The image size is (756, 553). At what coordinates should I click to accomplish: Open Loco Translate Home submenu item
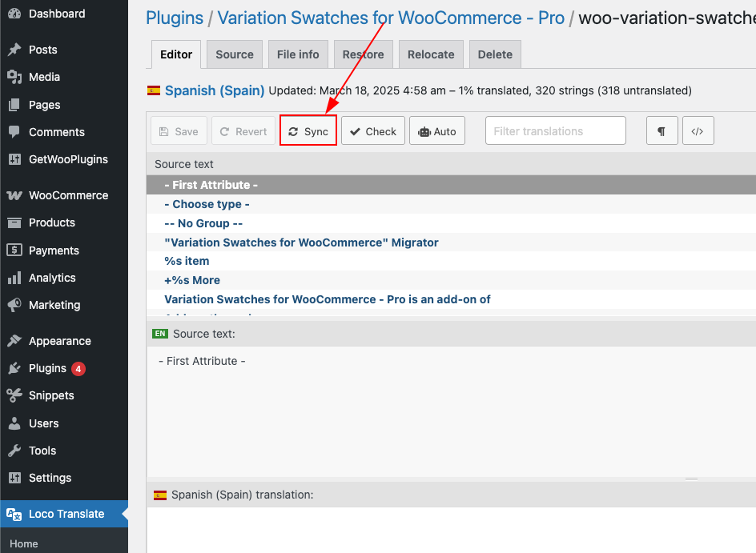tap(24, 543)
